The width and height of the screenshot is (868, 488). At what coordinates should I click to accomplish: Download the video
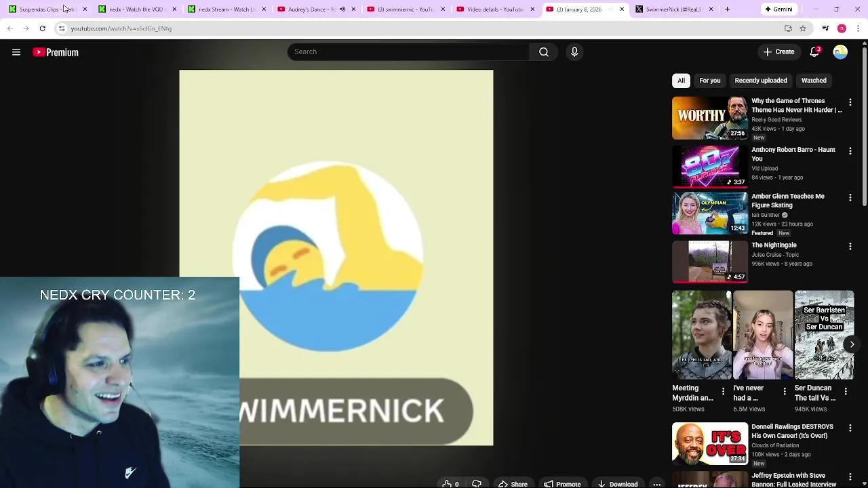coord(618,484)
